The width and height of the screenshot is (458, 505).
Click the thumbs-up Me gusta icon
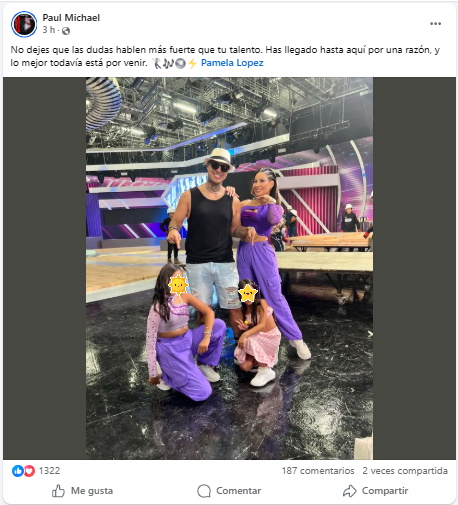[58, 491]
